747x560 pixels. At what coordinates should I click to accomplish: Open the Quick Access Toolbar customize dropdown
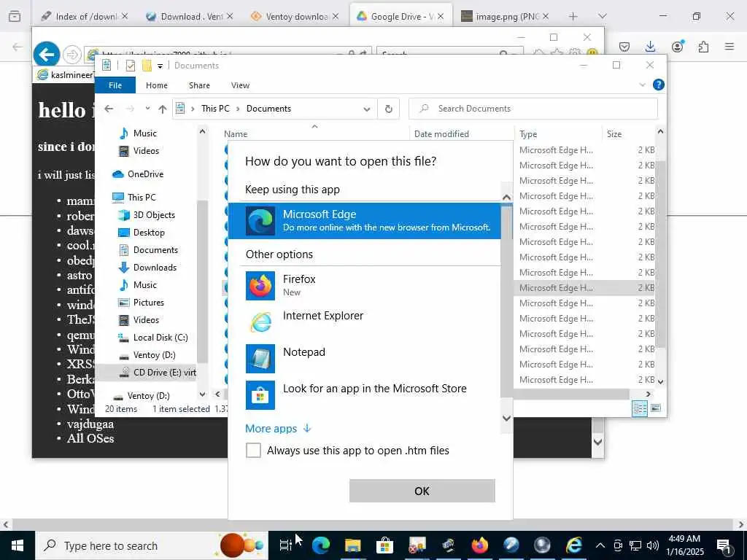click(x=160, y=66)
